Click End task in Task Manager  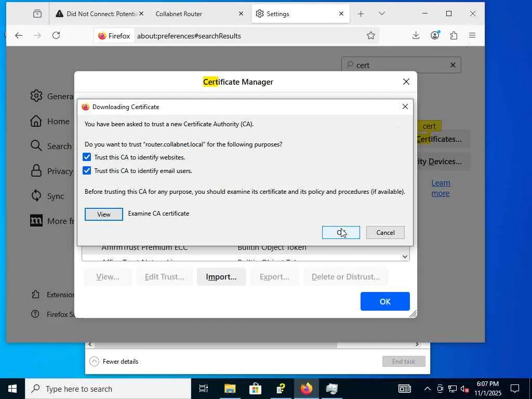pyautogui.click(x=404, y=362)
